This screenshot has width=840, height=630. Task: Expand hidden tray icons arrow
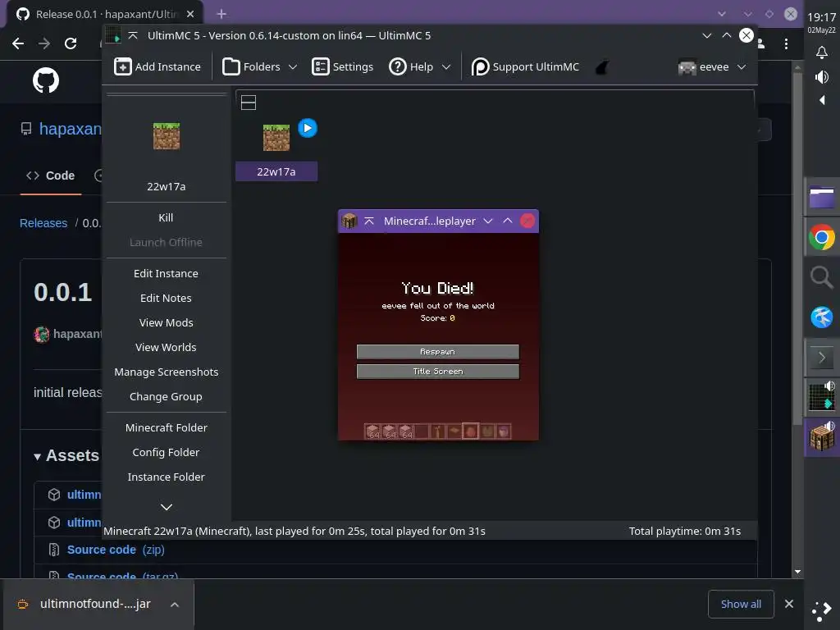click(822, 100)
